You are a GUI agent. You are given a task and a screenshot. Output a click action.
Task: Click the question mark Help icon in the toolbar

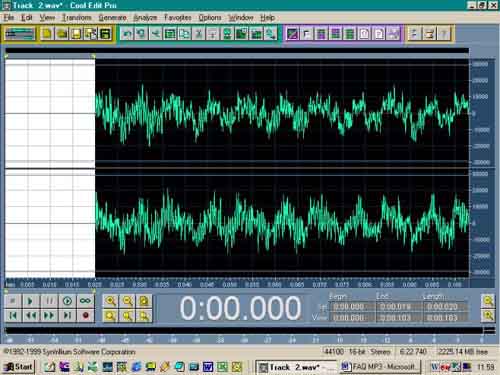click(444, 34)
